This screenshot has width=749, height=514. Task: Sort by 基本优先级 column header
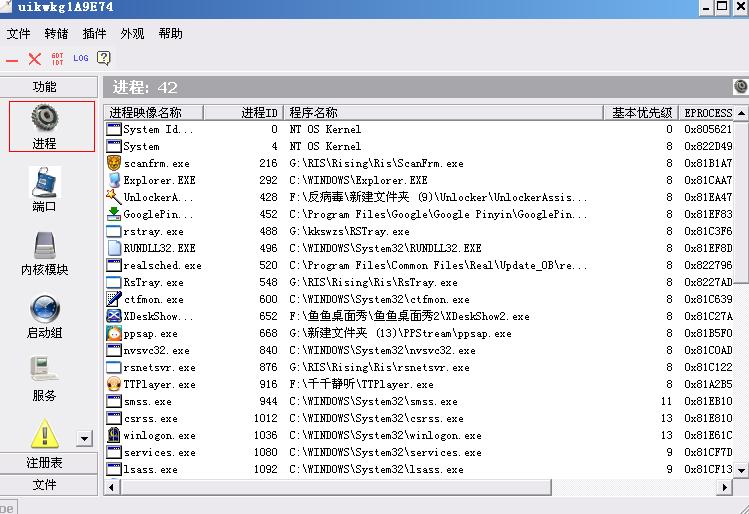[x=642, y=113]
